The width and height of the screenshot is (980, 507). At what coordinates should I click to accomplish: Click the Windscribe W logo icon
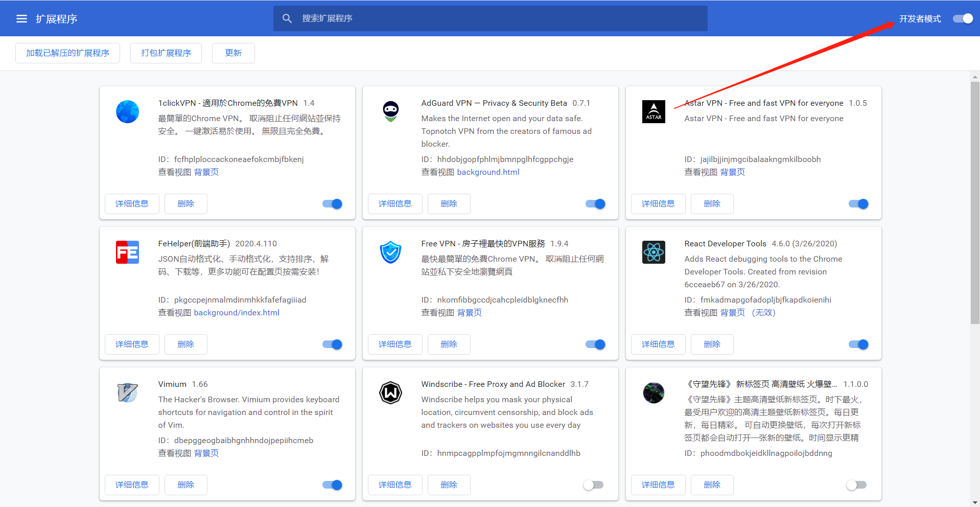click(390, 393)
